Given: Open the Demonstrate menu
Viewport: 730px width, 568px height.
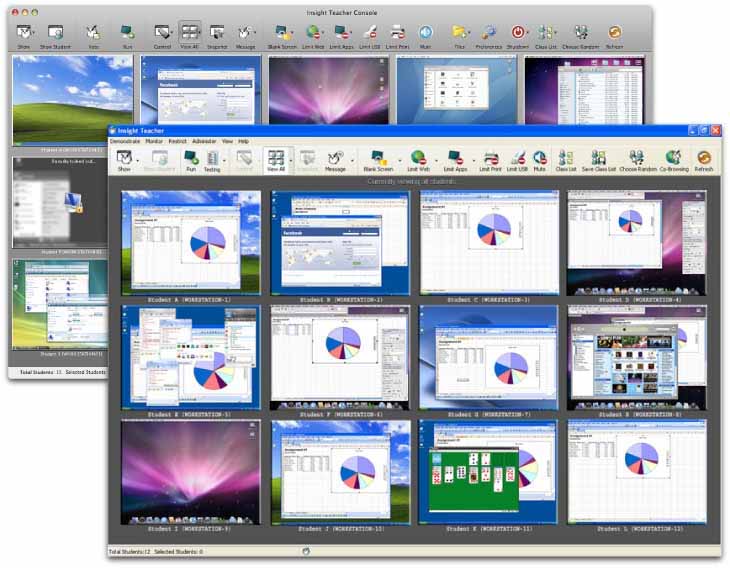Looking at the screenshot, I should (125, 141).
